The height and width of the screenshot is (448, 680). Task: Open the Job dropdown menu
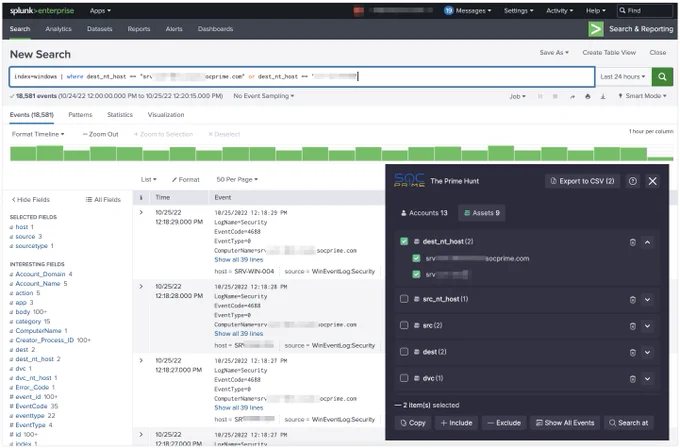tap(517, 96)
